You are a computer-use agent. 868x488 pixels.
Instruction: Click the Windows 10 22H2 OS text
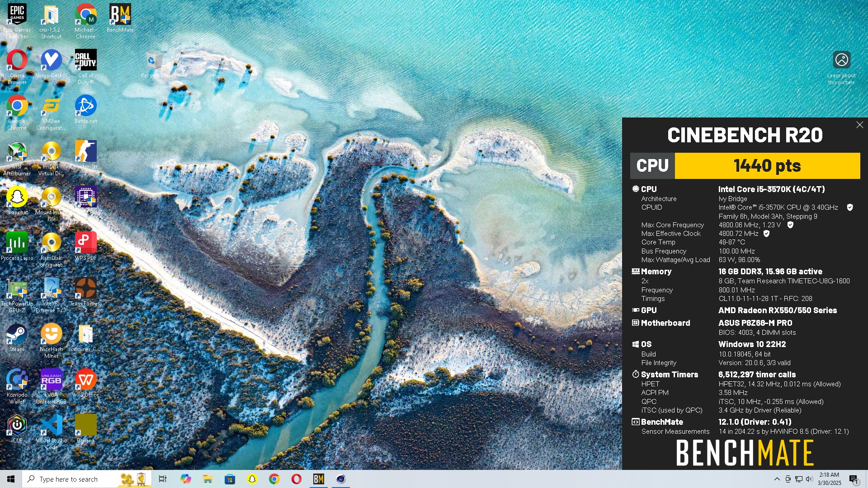752,344
